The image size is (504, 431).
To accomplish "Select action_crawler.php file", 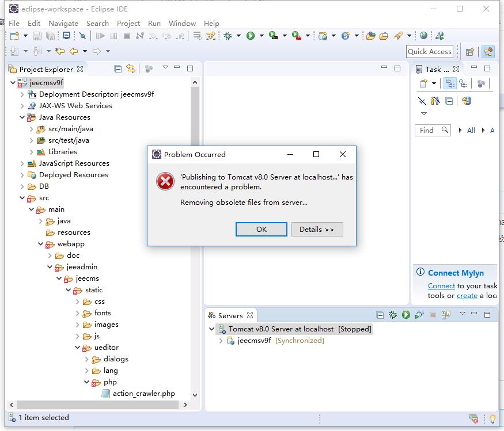I will click(x=143, y=394).
